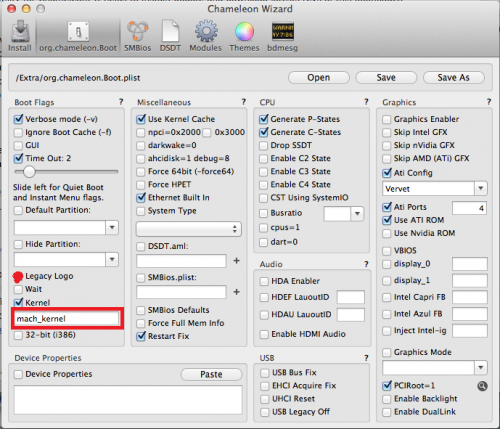Uncheck Verbose mode (-v)
The image size is (500, 429).
point(18,119)
